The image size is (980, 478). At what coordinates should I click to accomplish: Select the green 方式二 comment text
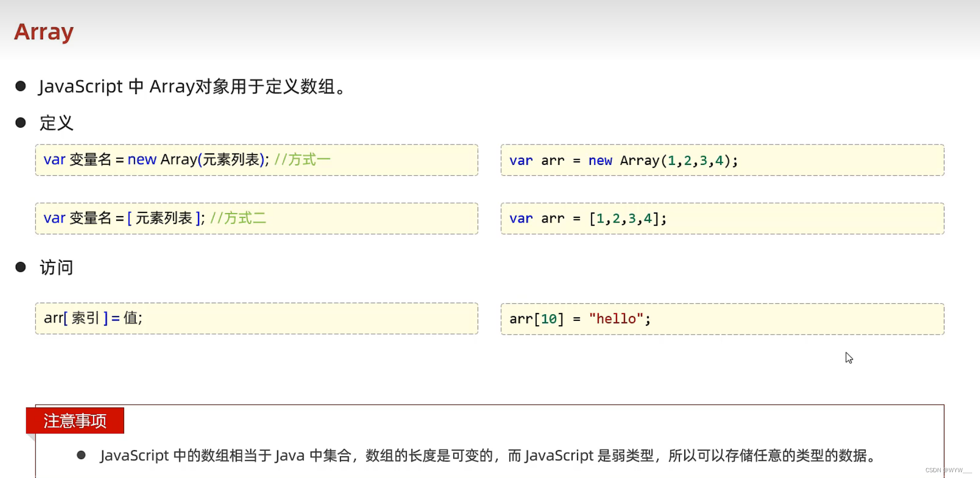click(238, 218)
